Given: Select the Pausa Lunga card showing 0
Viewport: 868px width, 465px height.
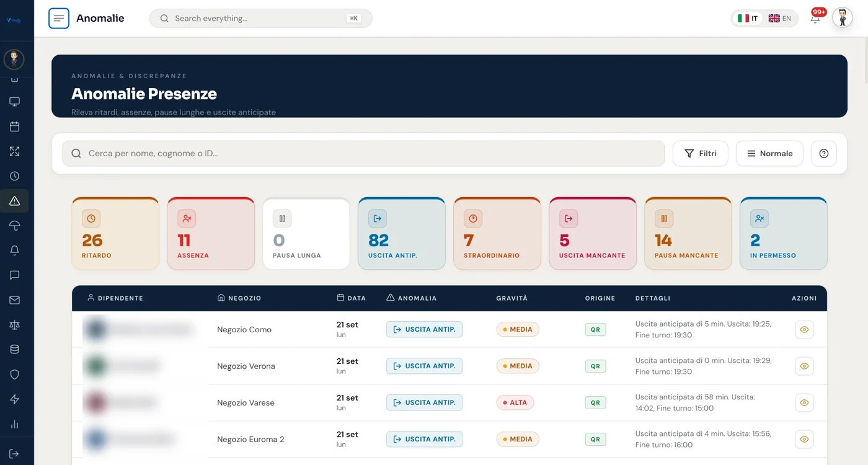Looking at the screenshot, I should 306,234.
